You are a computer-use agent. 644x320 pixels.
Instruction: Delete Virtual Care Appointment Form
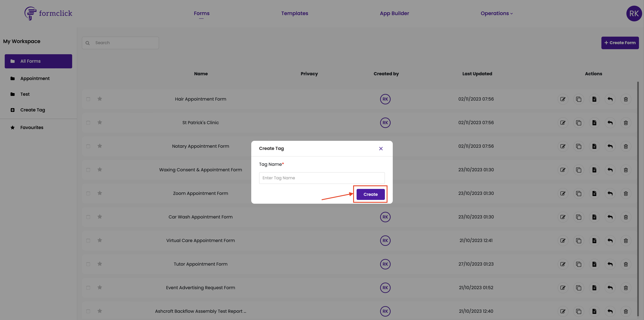pos(626,240)
